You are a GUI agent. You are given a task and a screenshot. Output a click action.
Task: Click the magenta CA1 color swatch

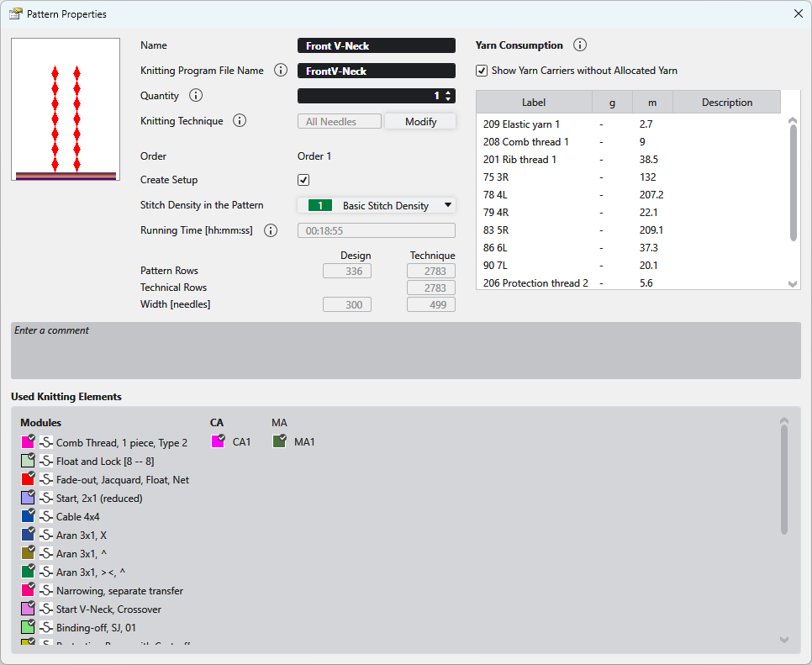point(218,441)
